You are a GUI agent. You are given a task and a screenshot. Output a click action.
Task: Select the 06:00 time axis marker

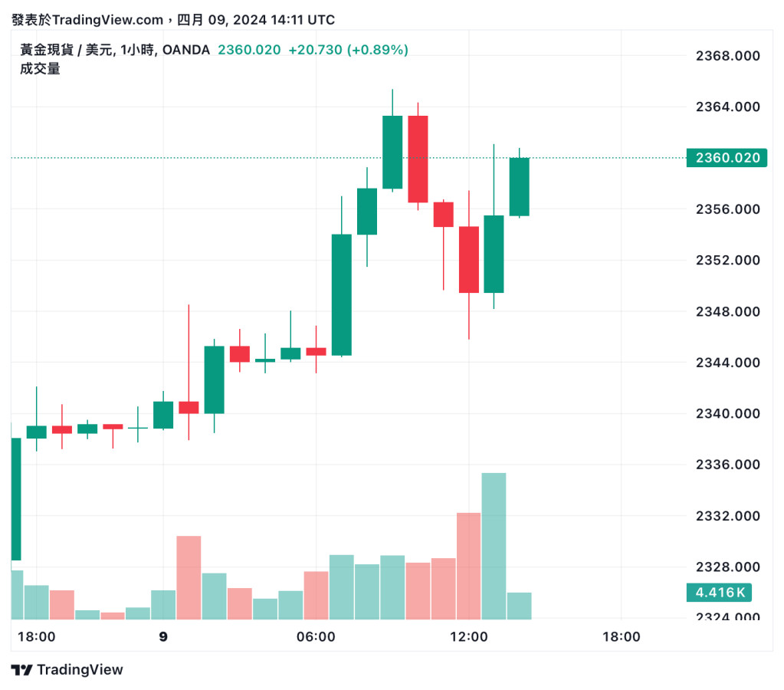(x=316, y=637)
